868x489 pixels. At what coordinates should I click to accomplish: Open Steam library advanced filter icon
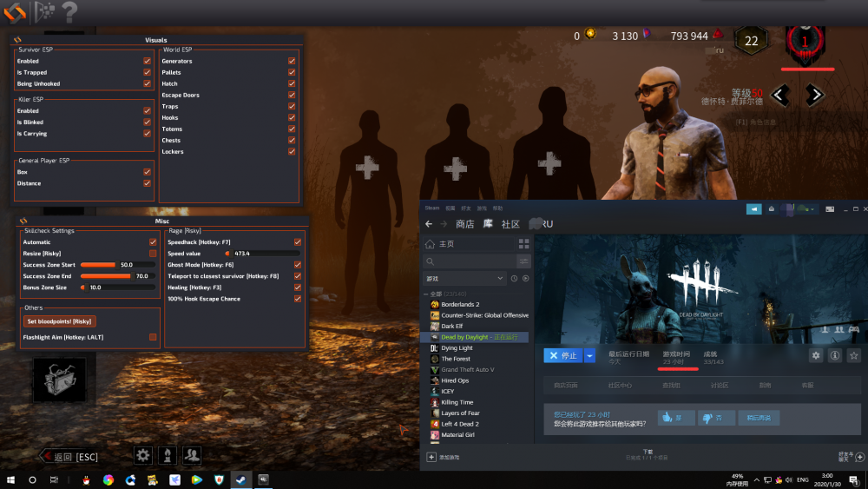[523, 261]
